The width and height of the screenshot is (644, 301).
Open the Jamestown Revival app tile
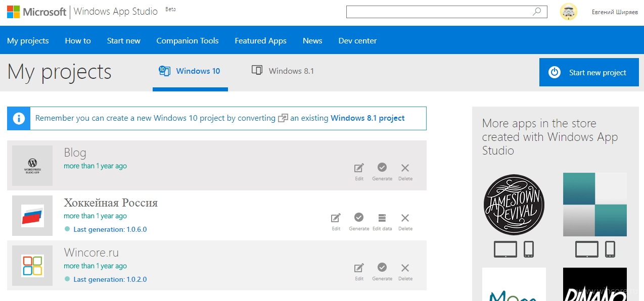point(514,205)
